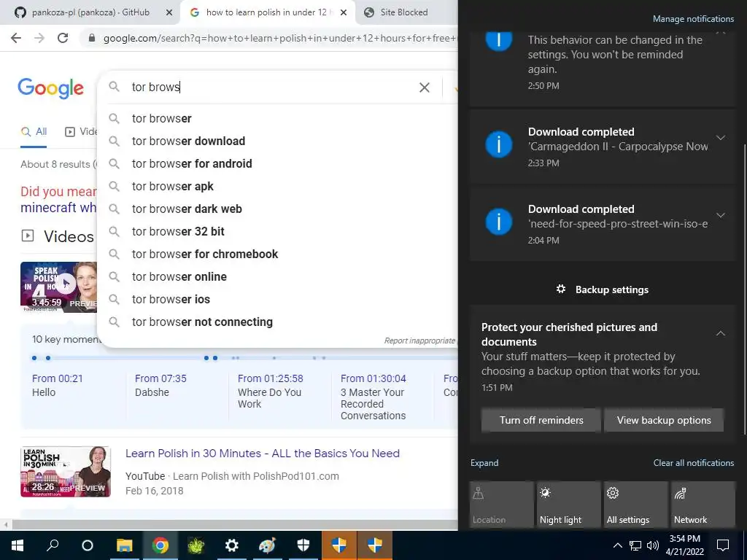Click Clear all notifications
The height and width of the screenshot is (560, 747).
pyautogui.click(x=693, y=463)
